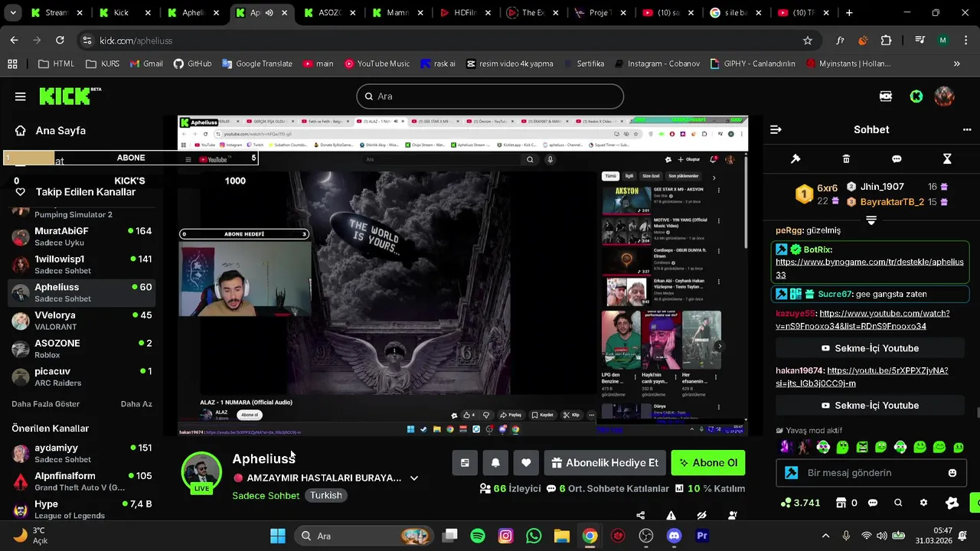
Task: Click the report warning triangle icon
Action: coord(671,515)
